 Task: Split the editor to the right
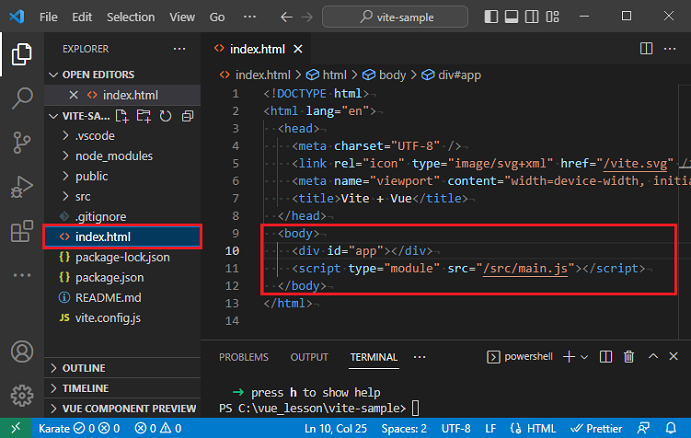coord(646,48)
